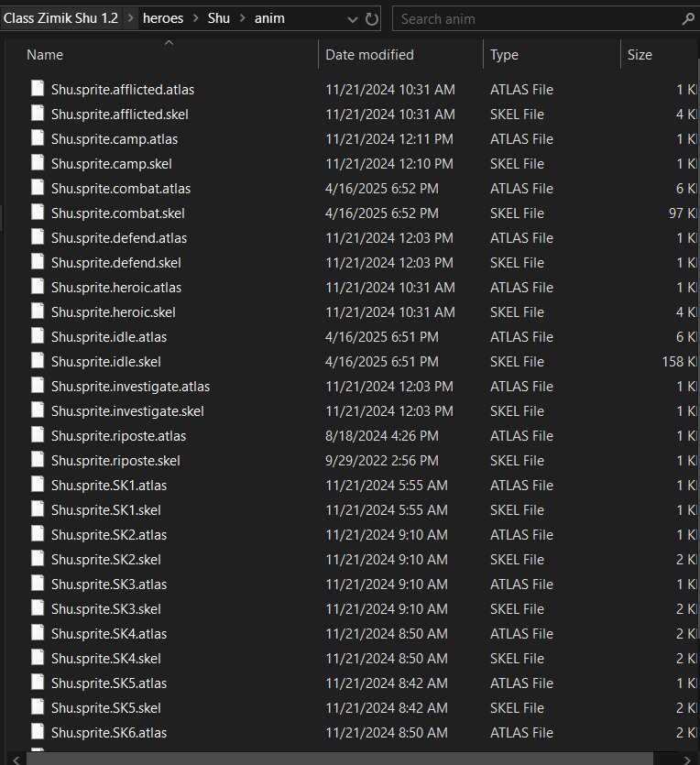Click the file icon of Shu.sprite.combat.atlas
The width and height of the screenshot is (700, 765).
[38, 188]
